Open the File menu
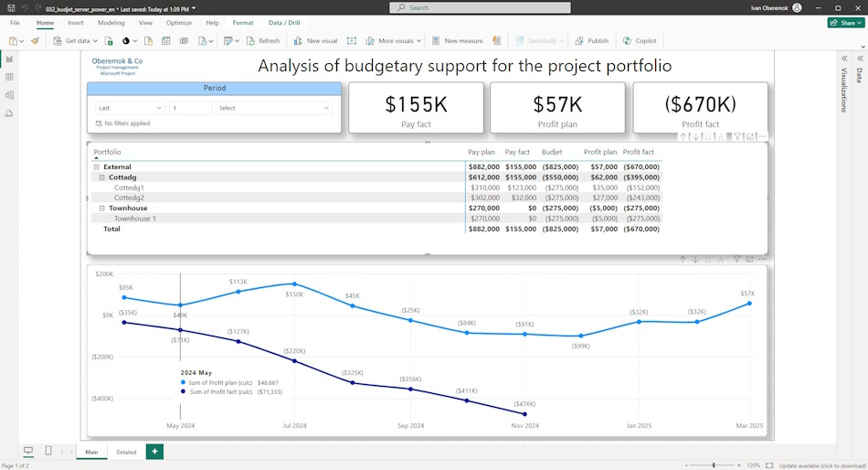The height and width of the screenshot is (470, 868). click(15, 23)
